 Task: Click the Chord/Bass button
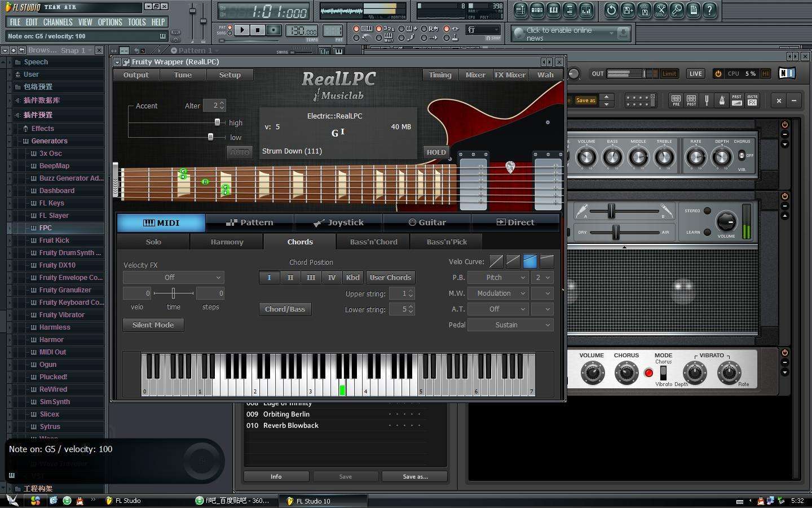285,309
